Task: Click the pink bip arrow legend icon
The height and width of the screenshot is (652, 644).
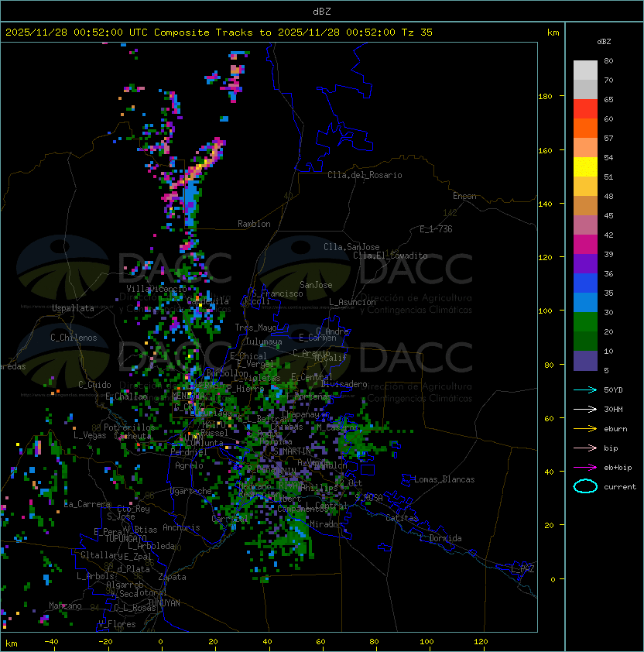Action: (585, 448)
